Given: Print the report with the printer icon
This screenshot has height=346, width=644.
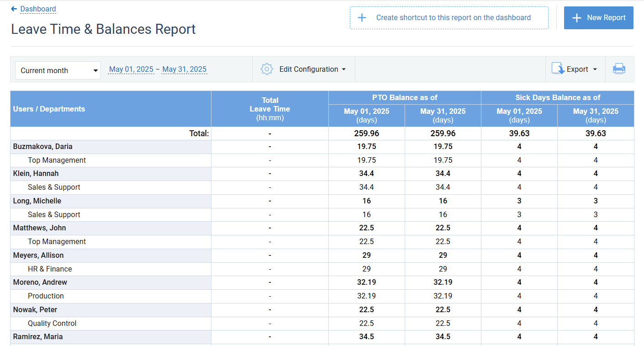Looking at the screenshot, I should click(x=619, y=69).
